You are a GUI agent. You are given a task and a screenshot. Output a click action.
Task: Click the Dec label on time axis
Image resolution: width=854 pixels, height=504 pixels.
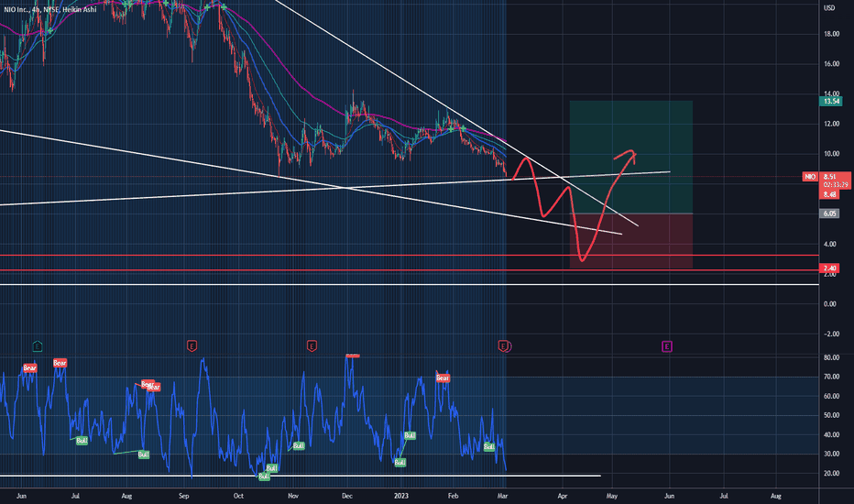click(x=347, y=496)
